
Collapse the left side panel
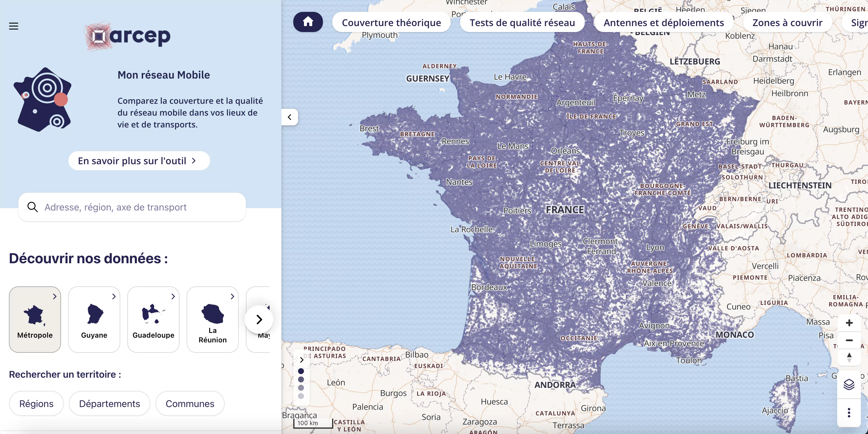point(289,117)
